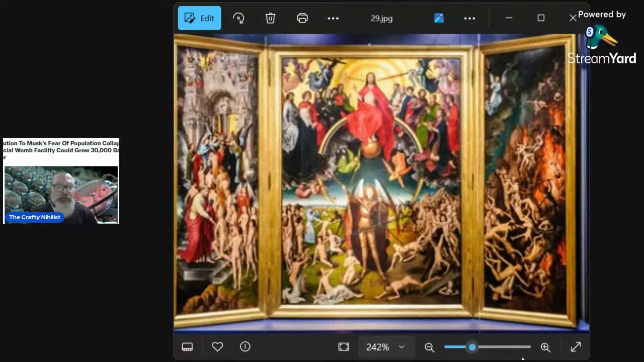Maximize the Photos window

(x=541, y=18)
